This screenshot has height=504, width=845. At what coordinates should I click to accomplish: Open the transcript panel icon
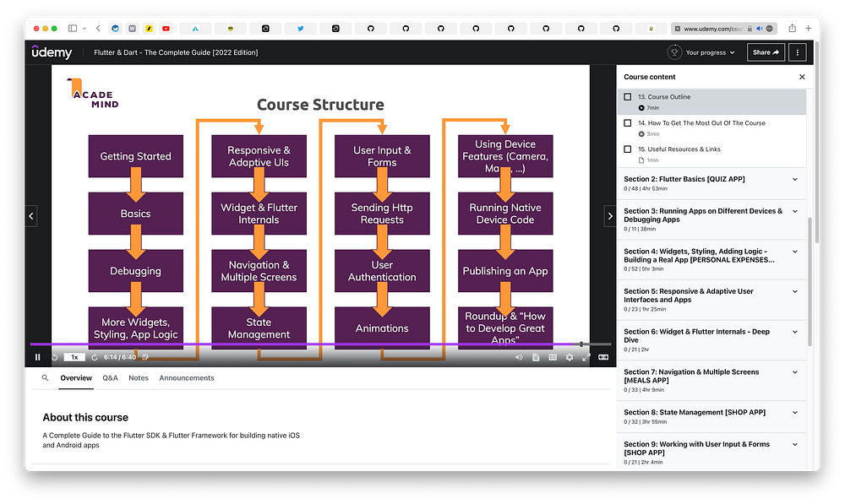(536, 357)
